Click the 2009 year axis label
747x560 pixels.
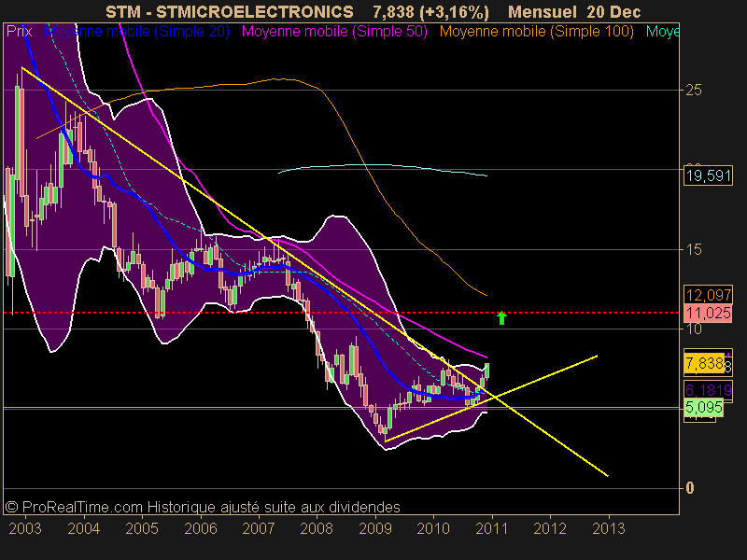pyautogui.click(x=375, y=528)
